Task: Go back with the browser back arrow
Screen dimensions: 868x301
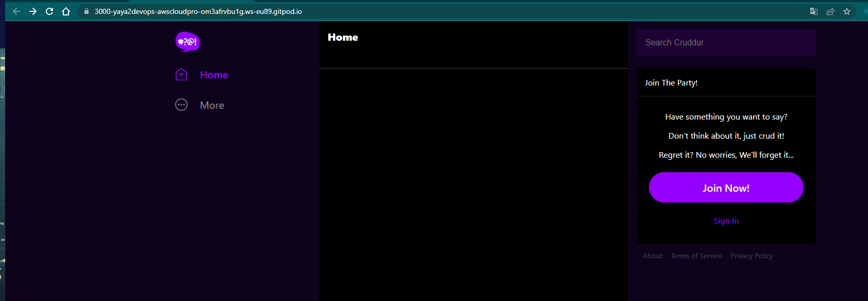Action: click(16, 11)
